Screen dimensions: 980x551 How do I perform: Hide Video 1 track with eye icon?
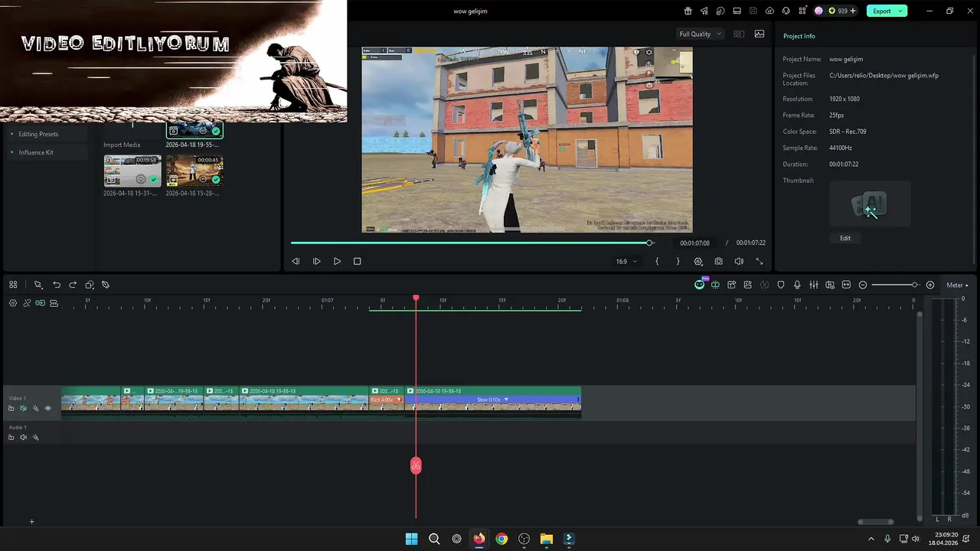[x=47, y=409]
